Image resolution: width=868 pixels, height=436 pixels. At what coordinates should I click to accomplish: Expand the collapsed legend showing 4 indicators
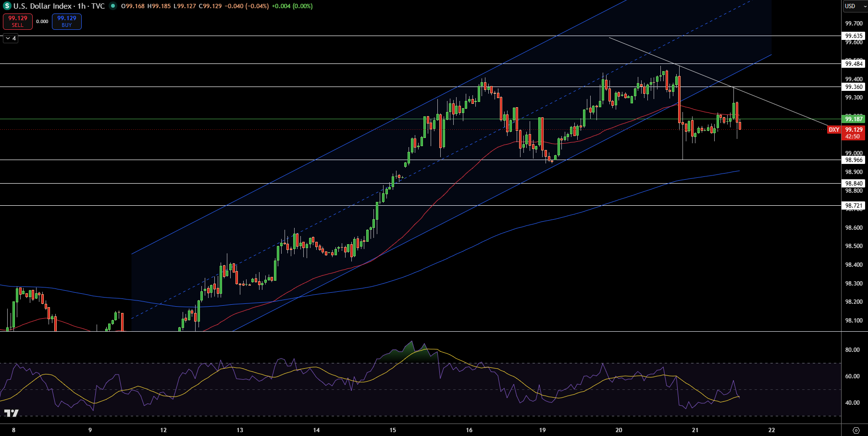coord(11,38)
